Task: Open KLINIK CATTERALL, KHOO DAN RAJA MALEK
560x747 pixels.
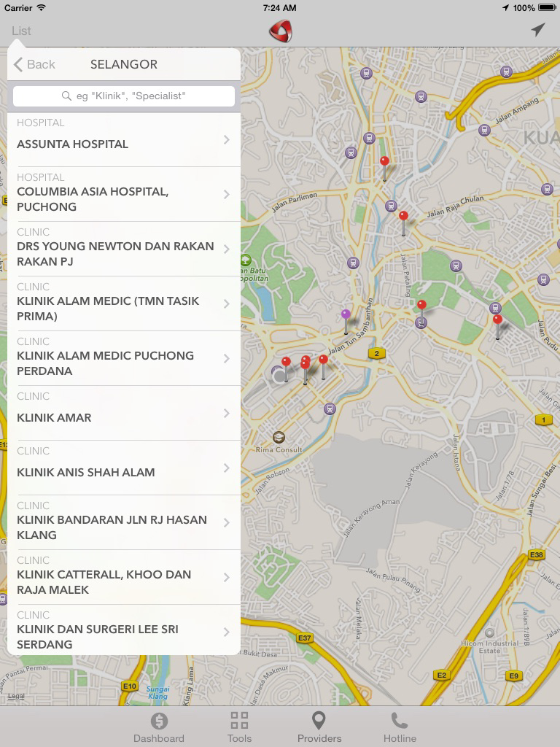Action: pos(124,578)
